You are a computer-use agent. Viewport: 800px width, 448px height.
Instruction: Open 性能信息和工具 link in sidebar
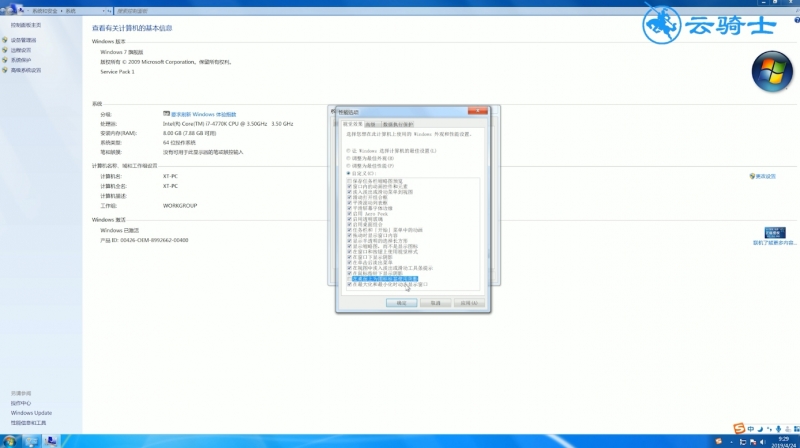29,423
